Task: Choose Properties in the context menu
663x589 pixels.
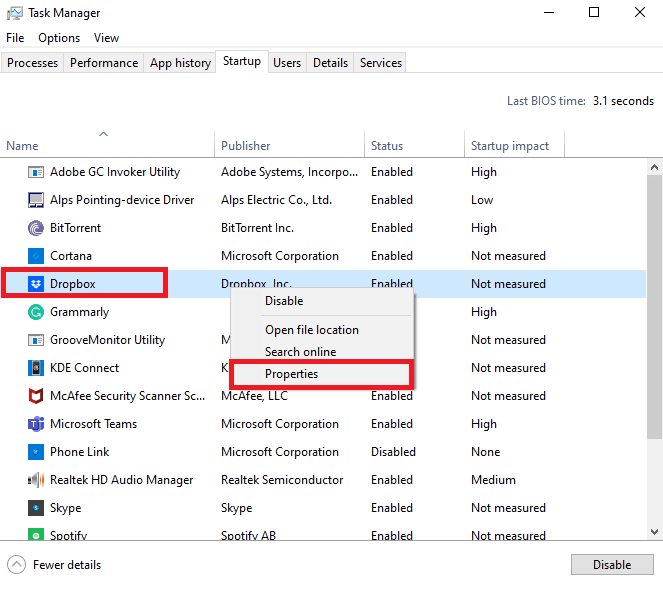Action: (x=322, y=374)
